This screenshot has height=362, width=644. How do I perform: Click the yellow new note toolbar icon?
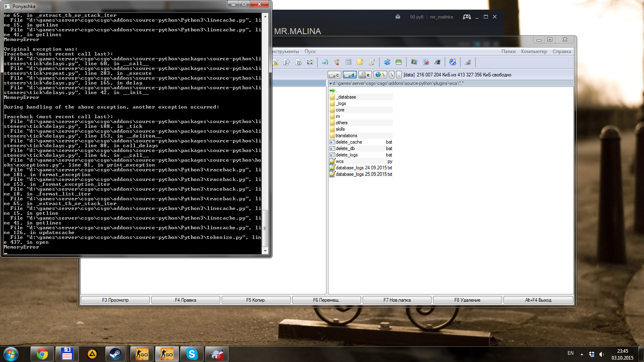[360, 62]
